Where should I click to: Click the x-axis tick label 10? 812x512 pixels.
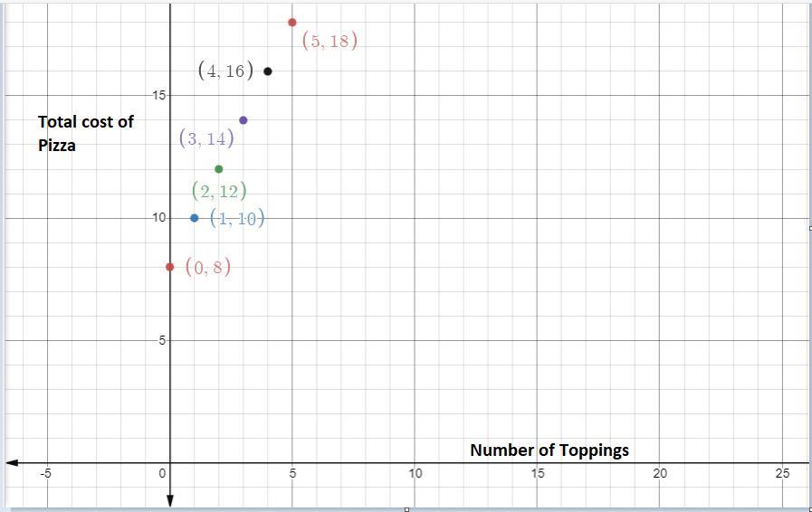(x=416, y=473)
